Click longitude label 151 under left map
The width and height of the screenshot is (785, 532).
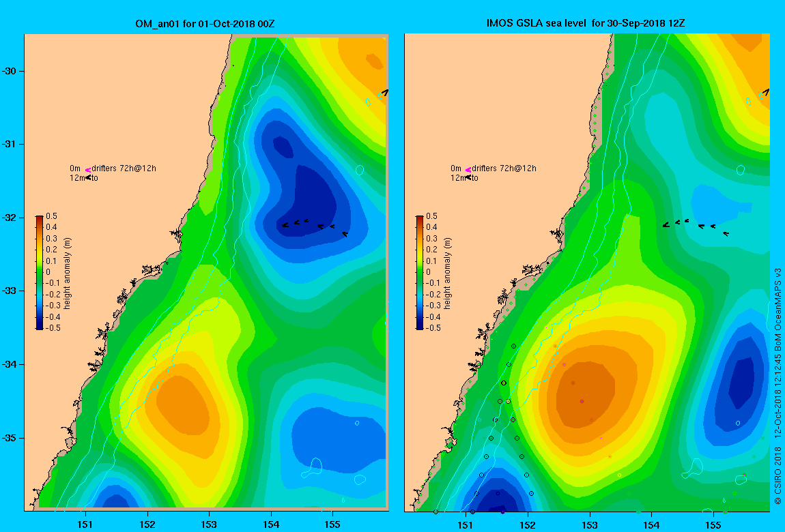(x=85, y=524)
